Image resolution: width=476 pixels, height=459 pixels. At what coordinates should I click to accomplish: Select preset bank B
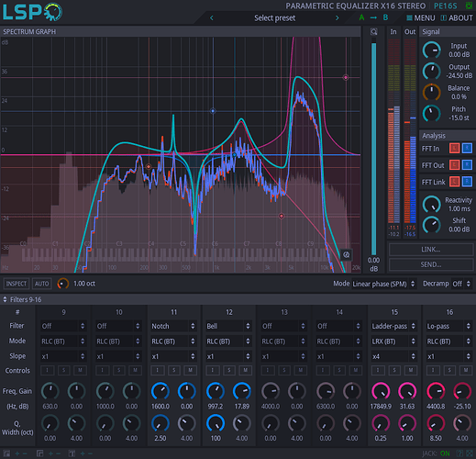point(385,17)
